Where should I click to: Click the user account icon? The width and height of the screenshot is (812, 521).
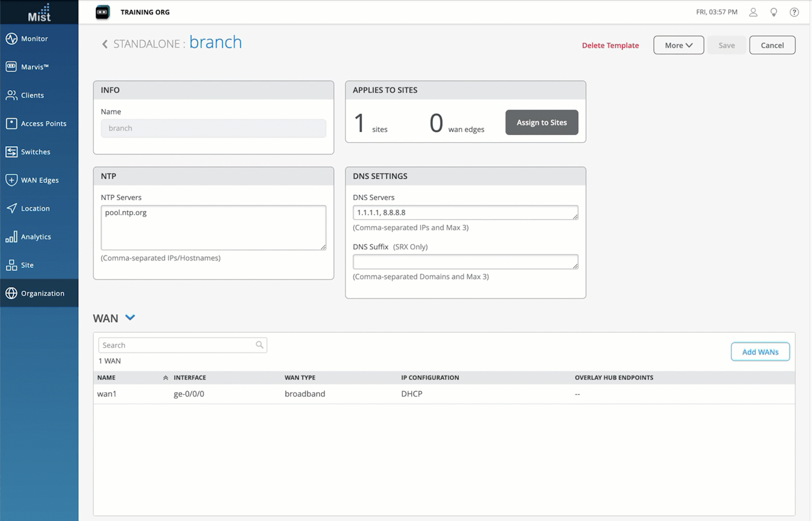pos(753,12)
